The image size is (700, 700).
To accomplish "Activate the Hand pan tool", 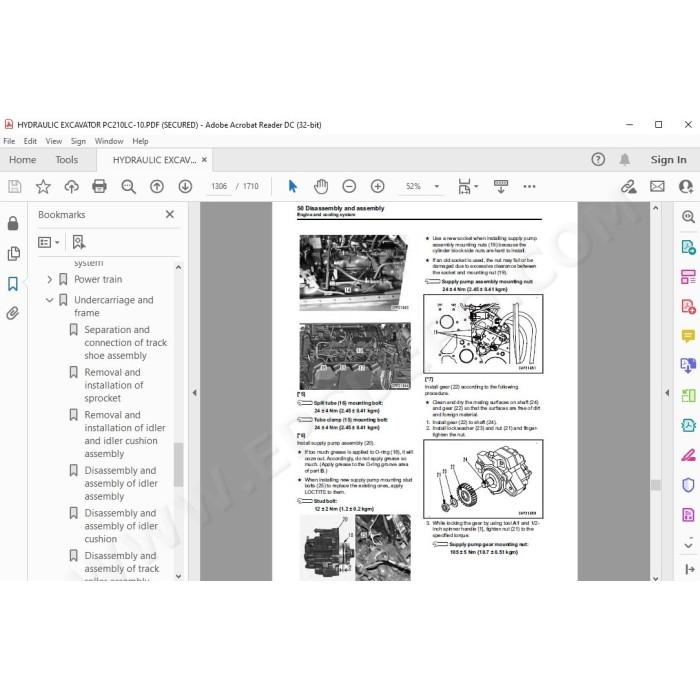I will click(x=321, y=186).
